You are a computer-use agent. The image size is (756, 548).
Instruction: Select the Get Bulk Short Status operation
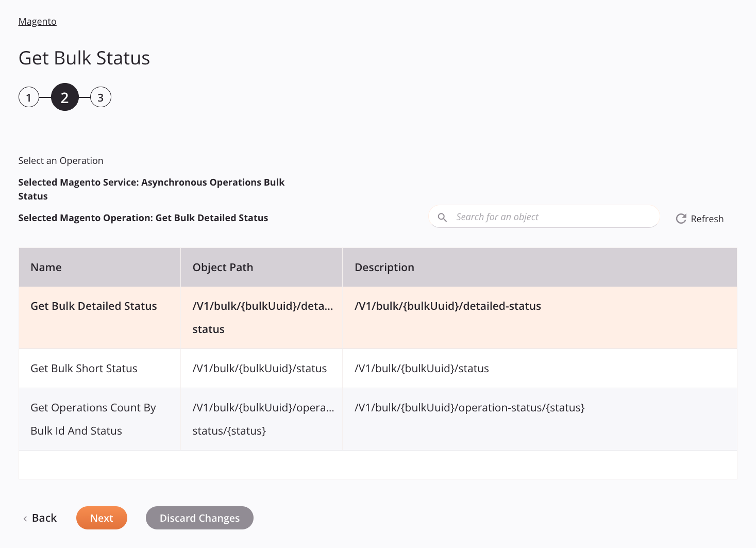pyautogui.click(x=378, y=369)
